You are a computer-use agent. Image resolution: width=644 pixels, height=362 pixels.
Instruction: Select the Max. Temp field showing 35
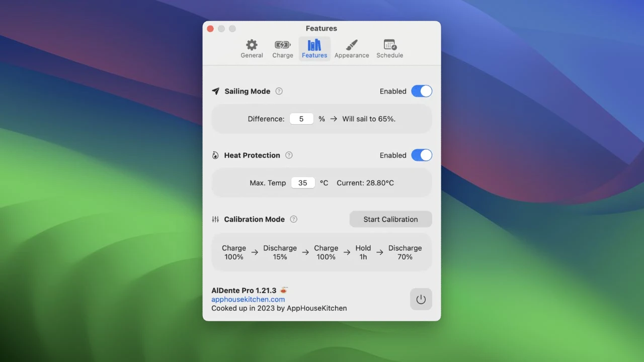pyautogui.click(x=303, y=183)
